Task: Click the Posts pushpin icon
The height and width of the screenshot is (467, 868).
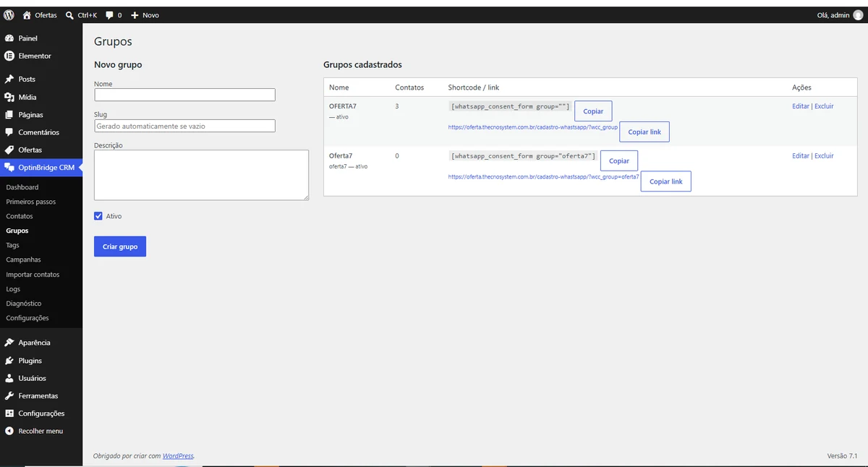Action: (9, 79)
